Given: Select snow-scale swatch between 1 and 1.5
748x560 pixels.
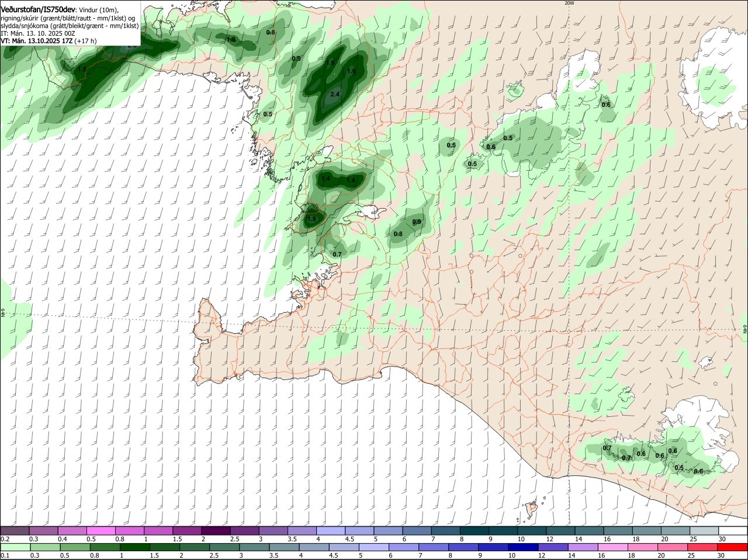Looking at the screenshot, I should coord(158,531).
